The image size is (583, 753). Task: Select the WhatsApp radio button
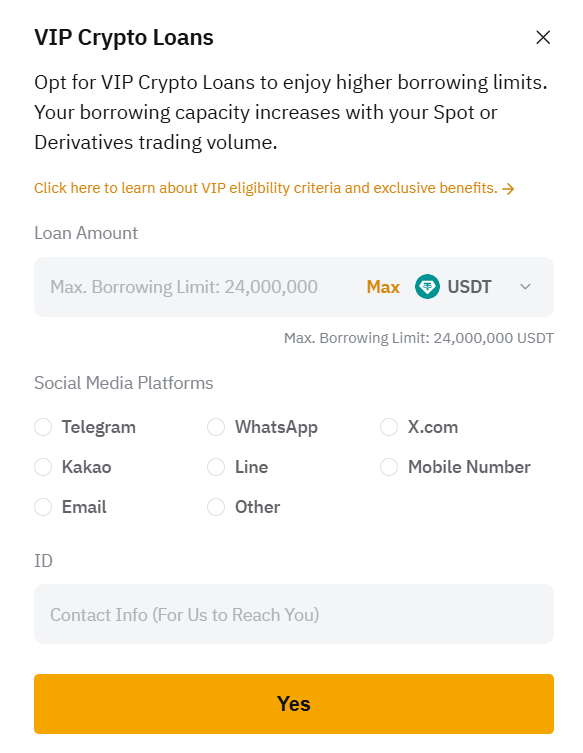click(216, 427)
